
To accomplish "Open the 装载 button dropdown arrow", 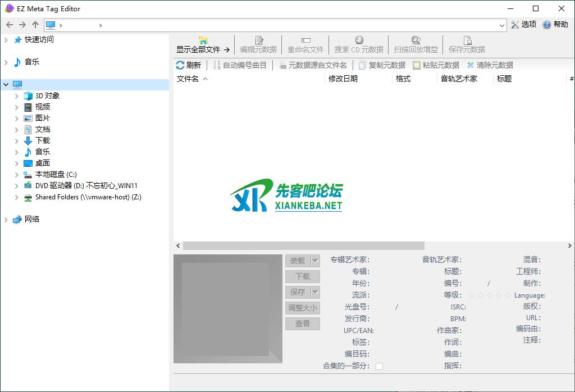I will coord(315,261).
